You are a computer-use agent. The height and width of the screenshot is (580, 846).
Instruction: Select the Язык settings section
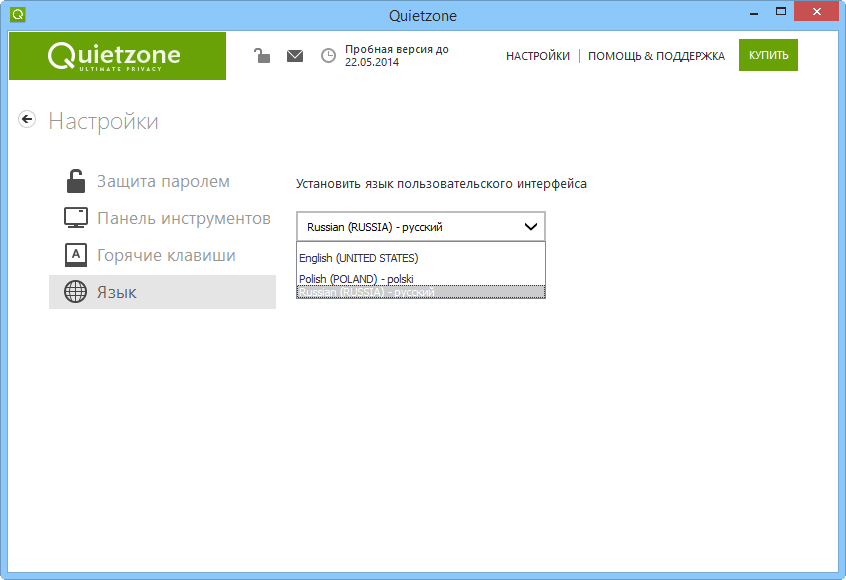click(x=162, y=292)
